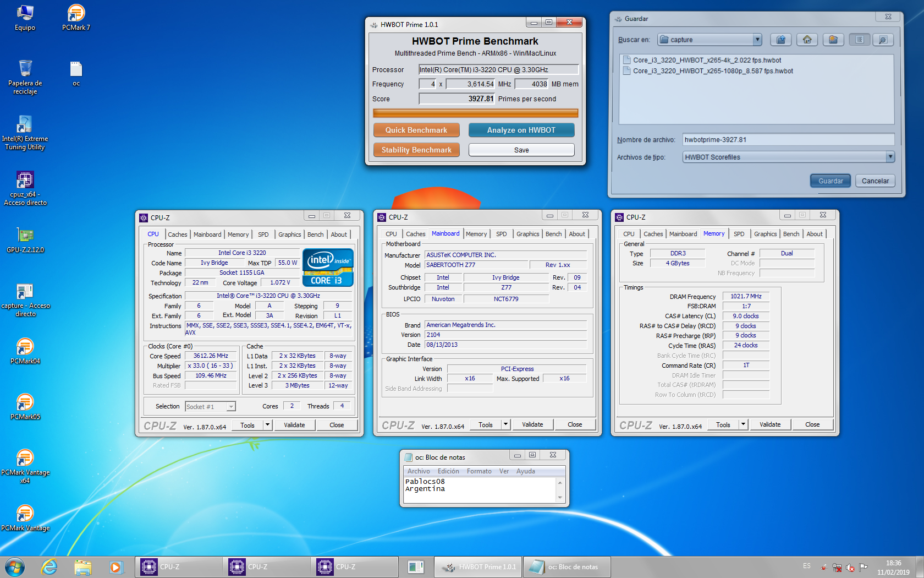The height and width of the screenshot is (578, 924).
Task: Switch to Bench tab in right CPU-Z window
Action: pyautogui.click(x=791, y=234)
